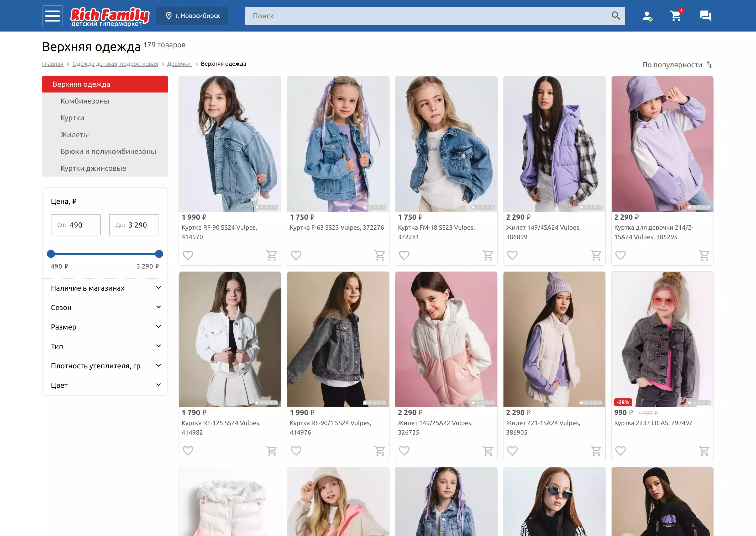This screenshot has width=756, height=536.
Task: Favorite Жилет 149/4SA24 386899 with heart
Action: 512,255
